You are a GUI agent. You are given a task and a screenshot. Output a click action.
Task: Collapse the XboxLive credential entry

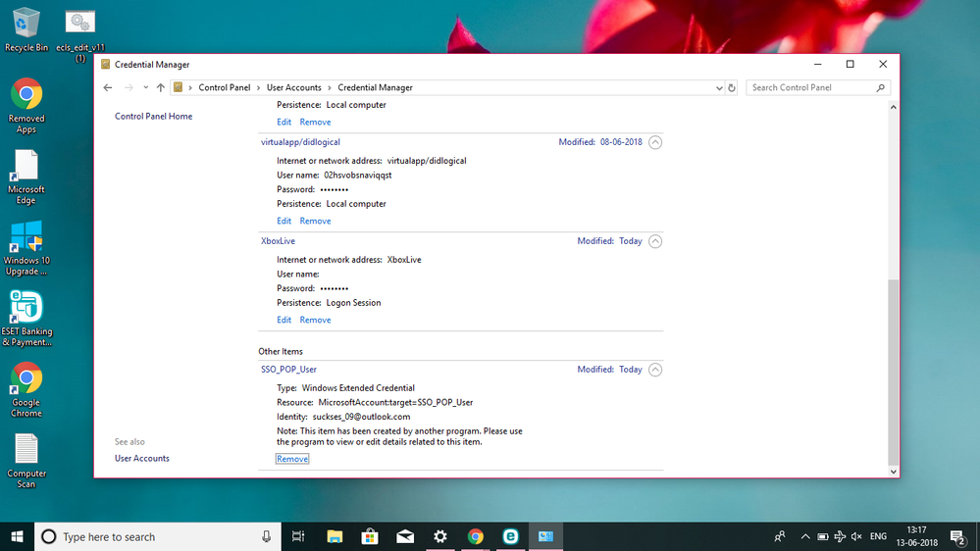pyautogui.click(x=655, y=241)
